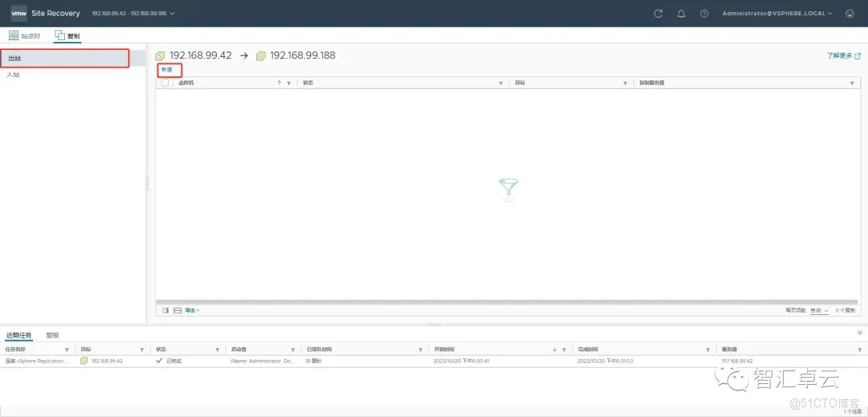Click the horizontal splitter handle above recent tasks

(x=433, y=325)
